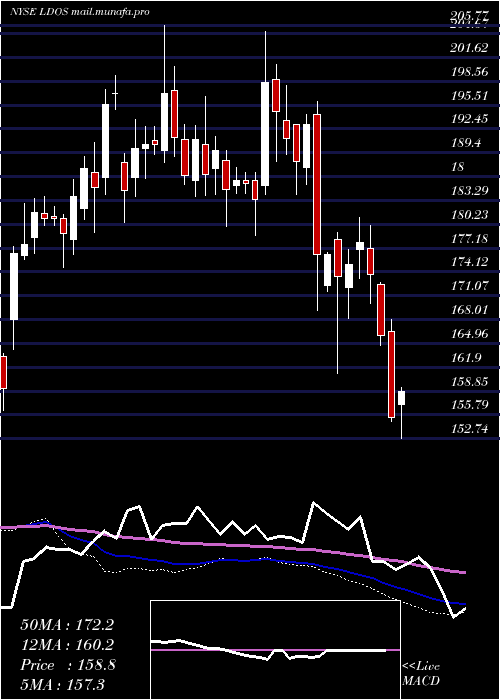Click the 195.51 price axis label

469,96
